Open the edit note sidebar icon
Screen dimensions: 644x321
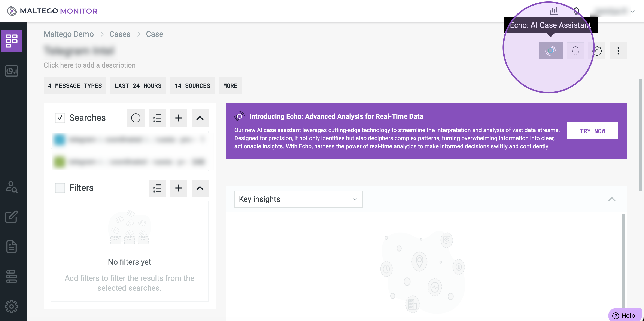pos(12,217)
